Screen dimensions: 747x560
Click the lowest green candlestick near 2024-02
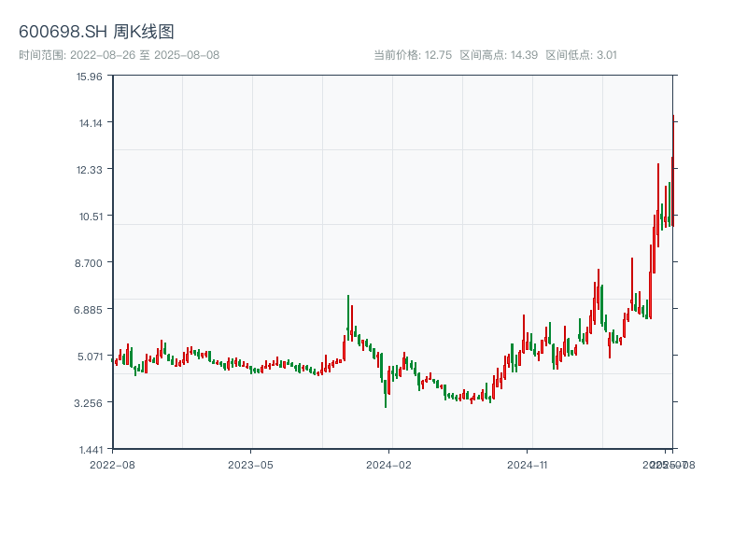point(386,393)
